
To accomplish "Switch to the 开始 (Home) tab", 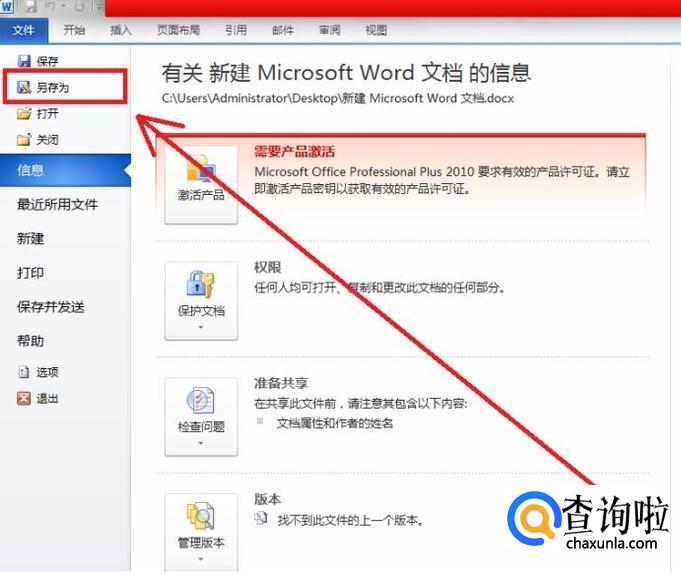I will pos(74,30).
